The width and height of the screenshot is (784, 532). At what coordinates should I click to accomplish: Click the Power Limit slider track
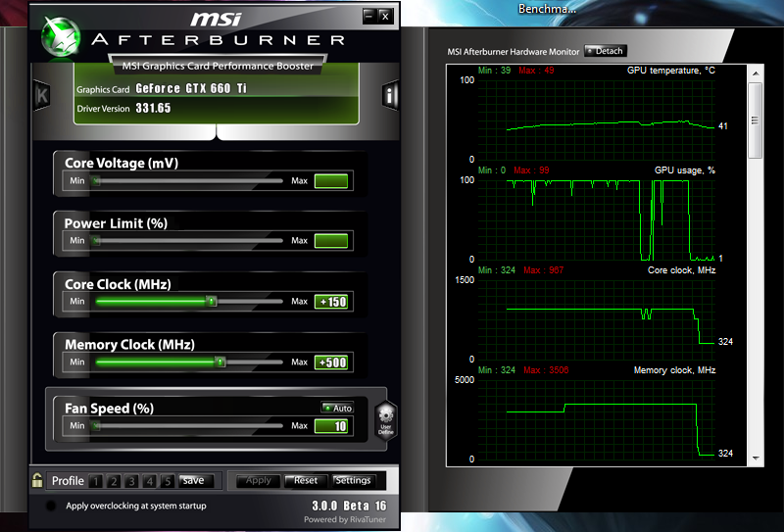click(189, 240)
